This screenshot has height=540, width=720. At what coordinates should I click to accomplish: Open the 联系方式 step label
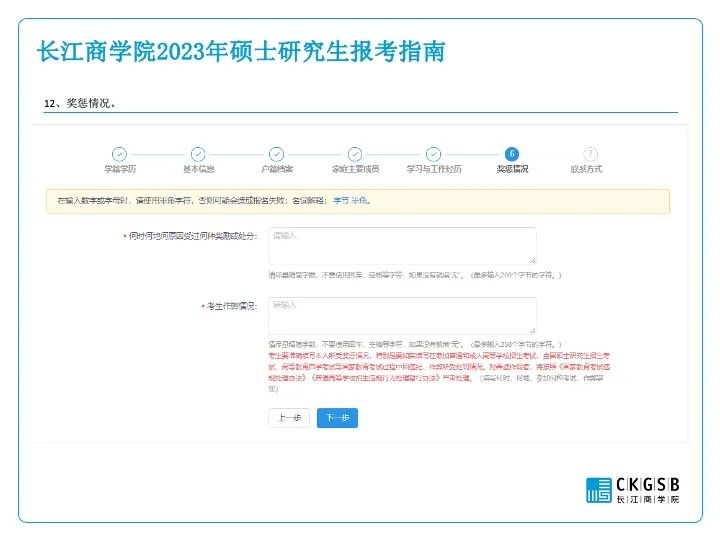[x=586, y=169]
